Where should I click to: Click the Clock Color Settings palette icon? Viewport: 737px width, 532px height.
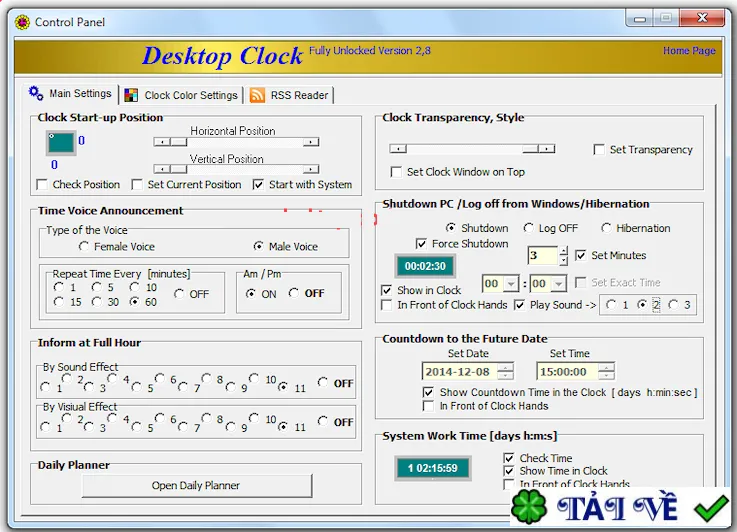coord(131,95)
